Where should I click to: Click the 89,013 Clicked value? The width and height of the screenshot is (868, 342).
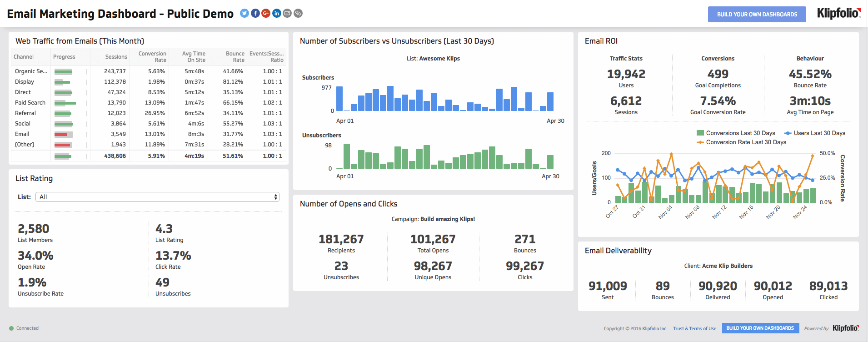[828, 286]
